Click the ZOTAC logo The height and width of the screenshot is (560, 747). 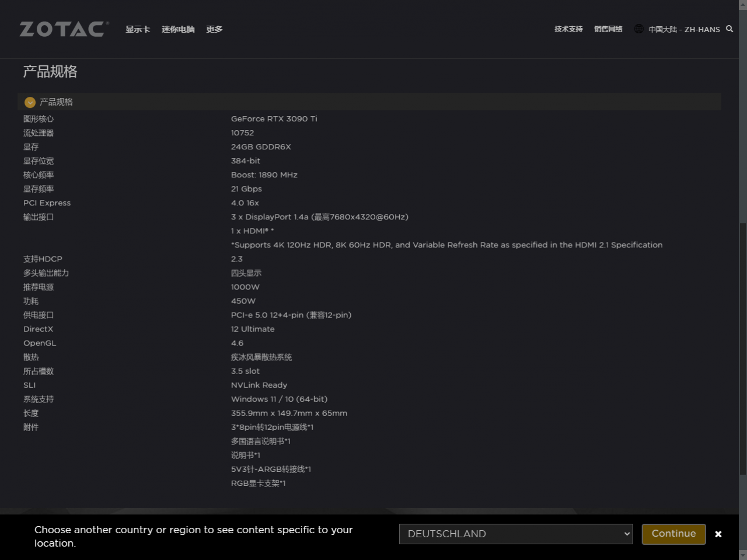64,29
